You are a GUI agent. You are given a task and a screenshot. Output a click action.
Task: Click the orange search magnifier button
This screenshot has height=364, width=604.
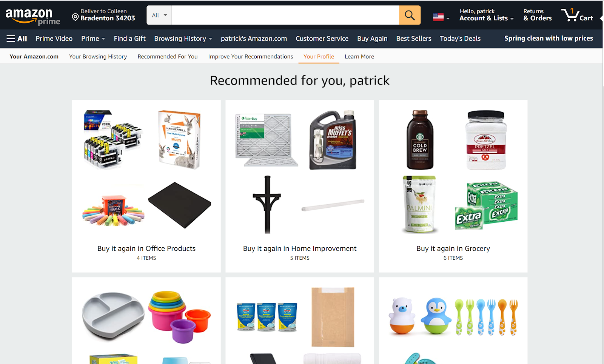pos(410,15)
